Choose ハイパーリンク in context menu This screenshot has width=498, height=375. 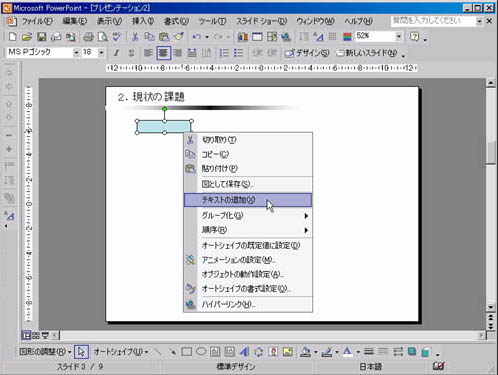click(248, 304)
